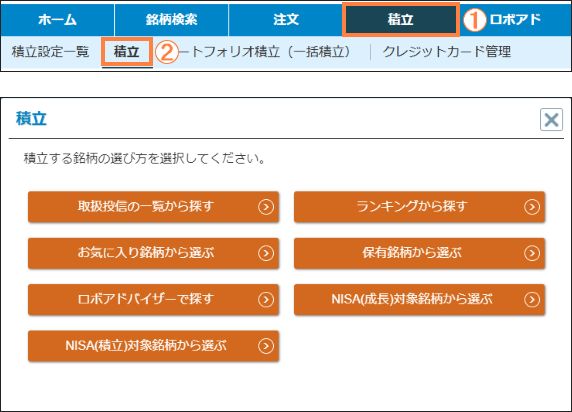Click the 積立 dialog title

31,119
